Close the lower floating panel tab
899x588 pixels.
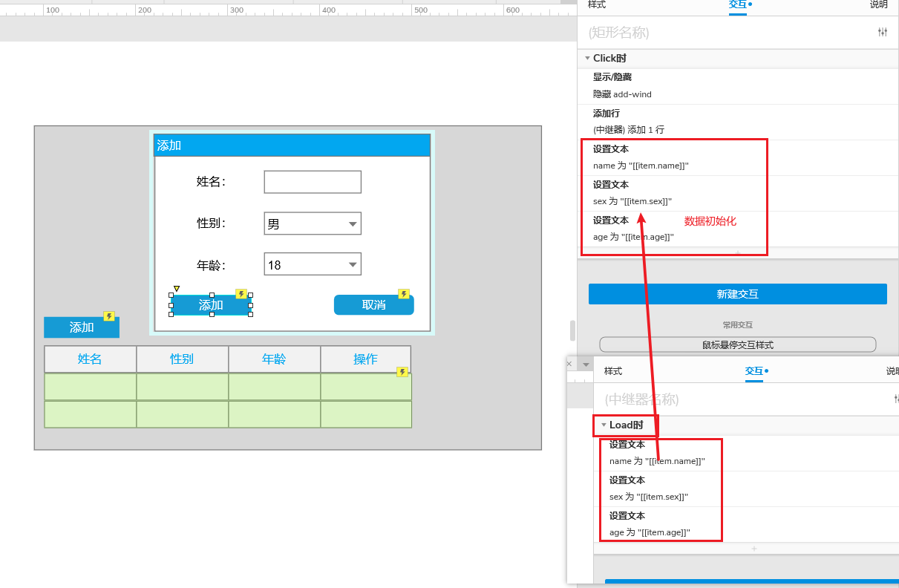pos(569,365)
